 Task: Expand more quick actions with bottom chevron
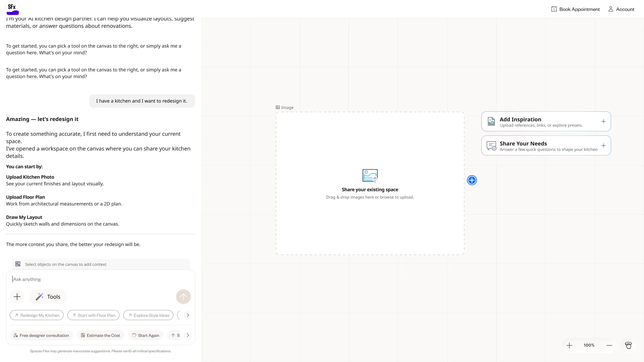[x=188, y=335]
